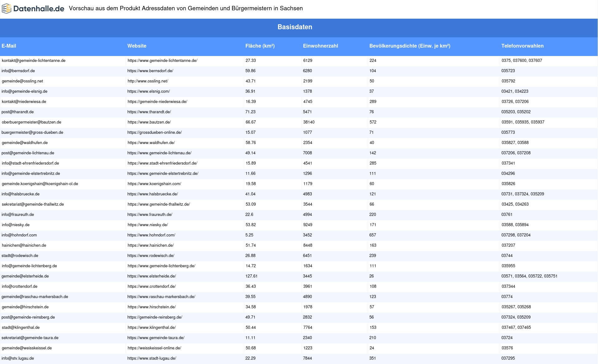Image resolution: width=598 pixels, height=364 pixels.
Task: Click the Vorschau page title text
Action: coord(186,8)
